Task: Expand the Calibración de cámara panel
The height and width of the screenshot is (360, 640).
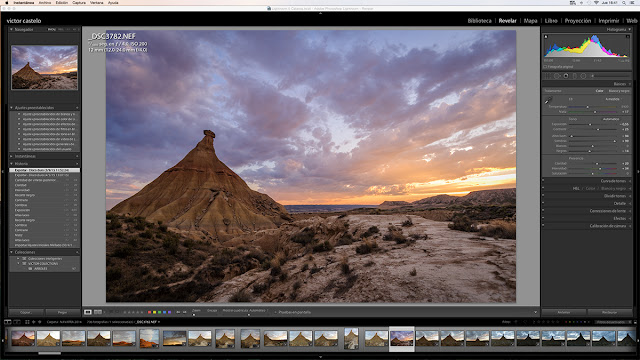Action: [x=629, y=226]
